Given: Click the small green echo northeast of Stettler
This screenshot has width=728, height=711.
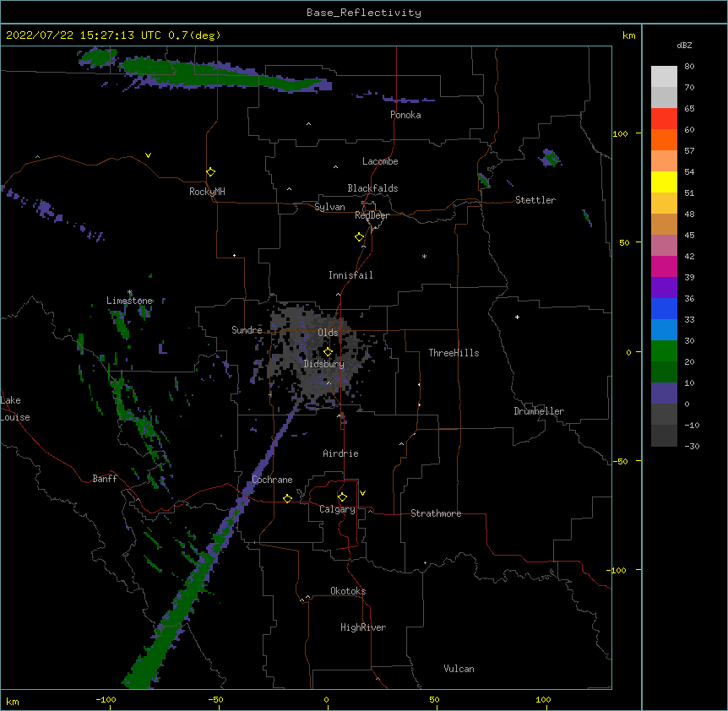Looking at the screenshot, I should (550, 158).
